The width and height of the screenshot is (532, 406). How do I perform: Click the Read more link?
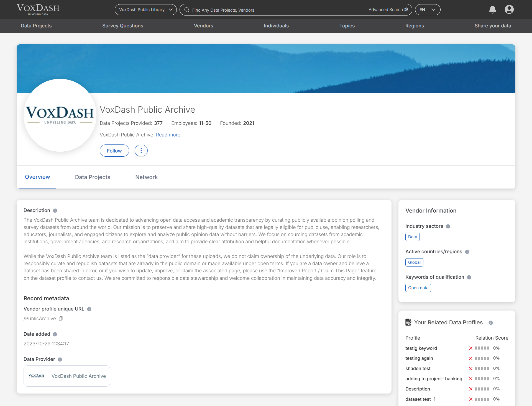168,135
